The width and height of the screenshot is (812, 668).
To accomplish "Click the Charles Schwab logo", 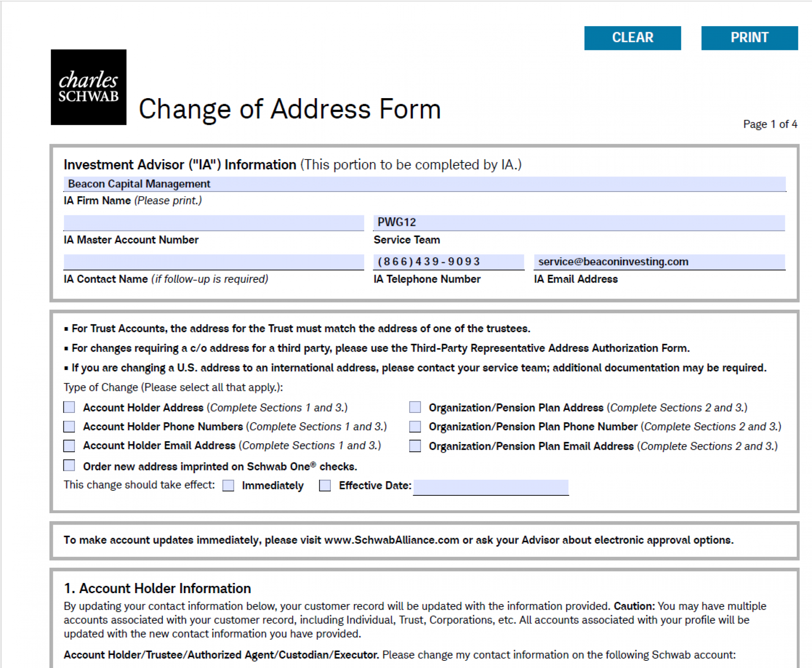I will click(88, 87).
